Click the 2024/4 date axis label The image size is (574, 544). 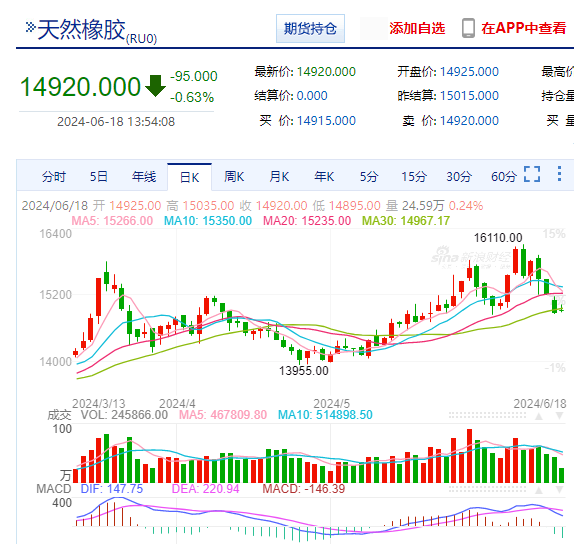click(177, 404)
